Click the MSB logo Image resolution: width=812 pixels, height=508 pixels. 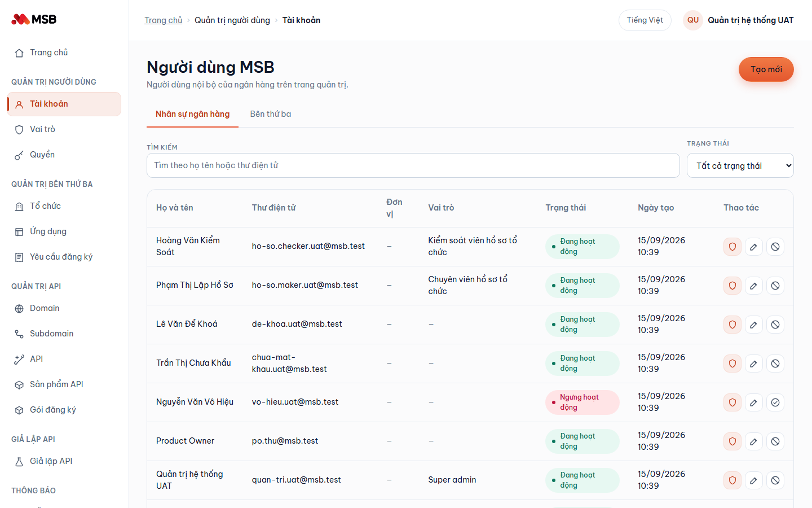coord(34,19)
